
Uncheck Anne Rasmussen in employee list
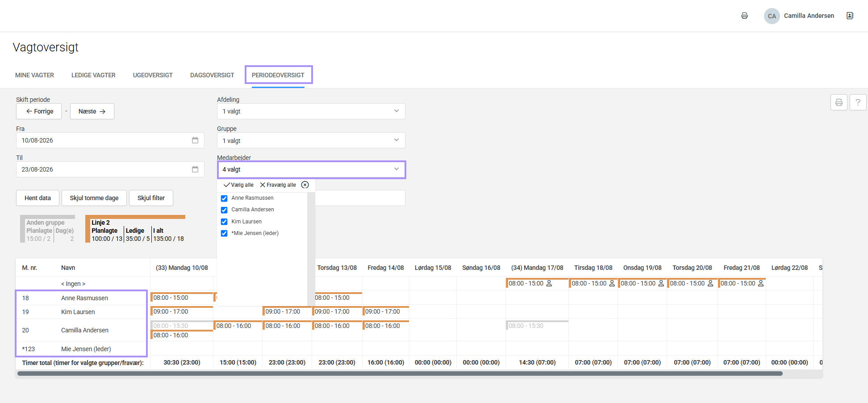224,198
